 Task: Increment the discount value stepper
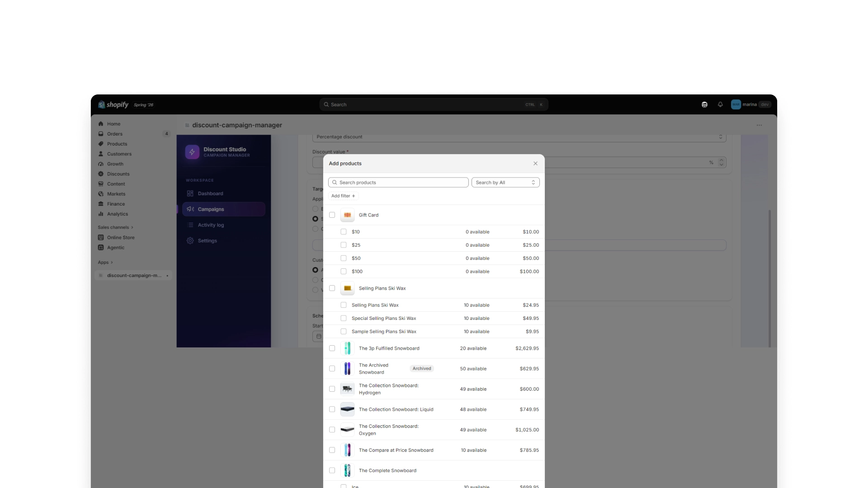coord(722,160)
